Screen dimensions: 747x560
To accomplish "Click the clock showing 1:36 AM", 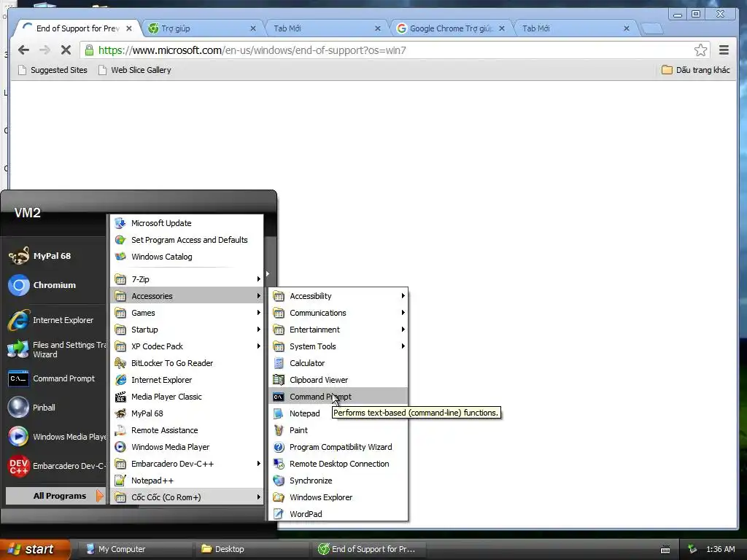I will 720,549.
